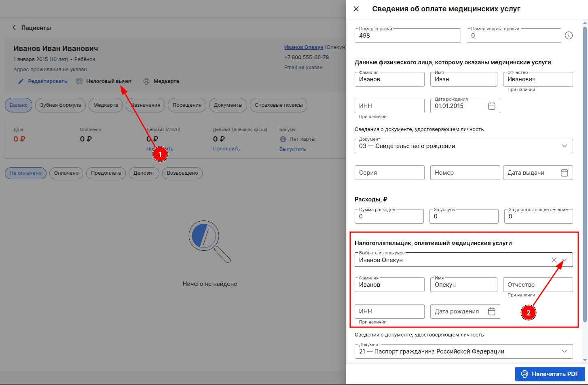Expand the Выбрать из опекунов dropdown arrow
This screenshot has height=385, width=588.
[x=565, y=260]
